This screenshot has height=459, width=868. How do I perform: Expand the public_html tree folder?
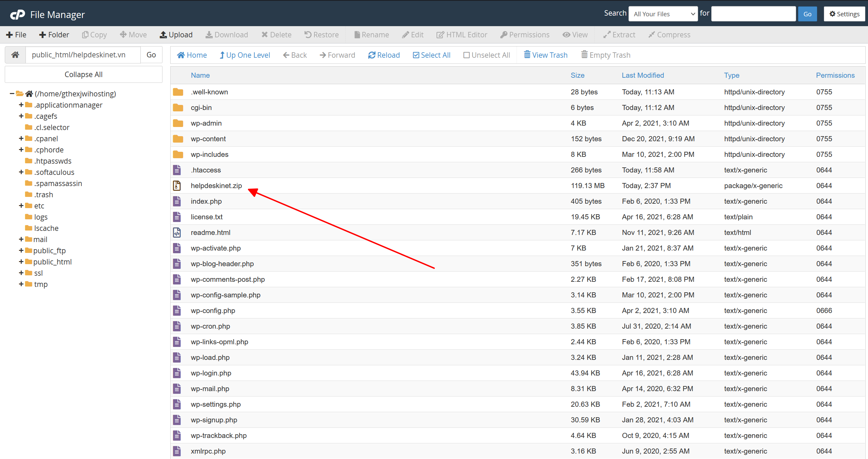pos(21,262)
